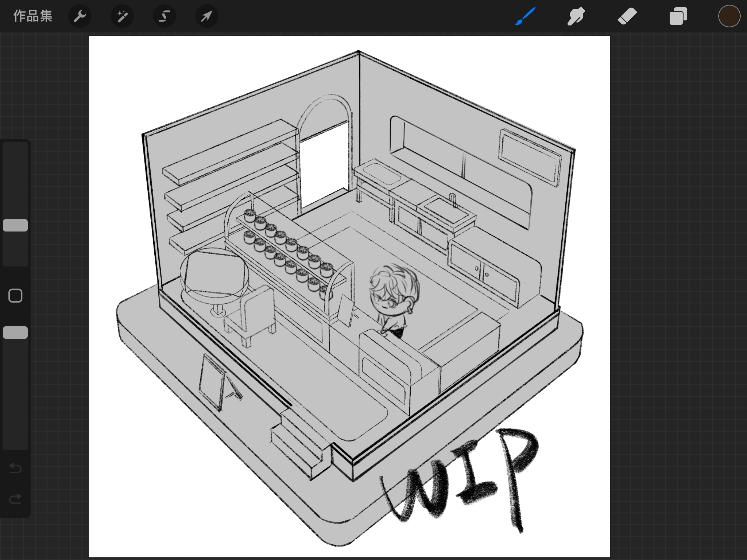The width and height of the screenshot is (747, 560).
Task: Open the Actions wrench menu
Action: tap(80, 16)
